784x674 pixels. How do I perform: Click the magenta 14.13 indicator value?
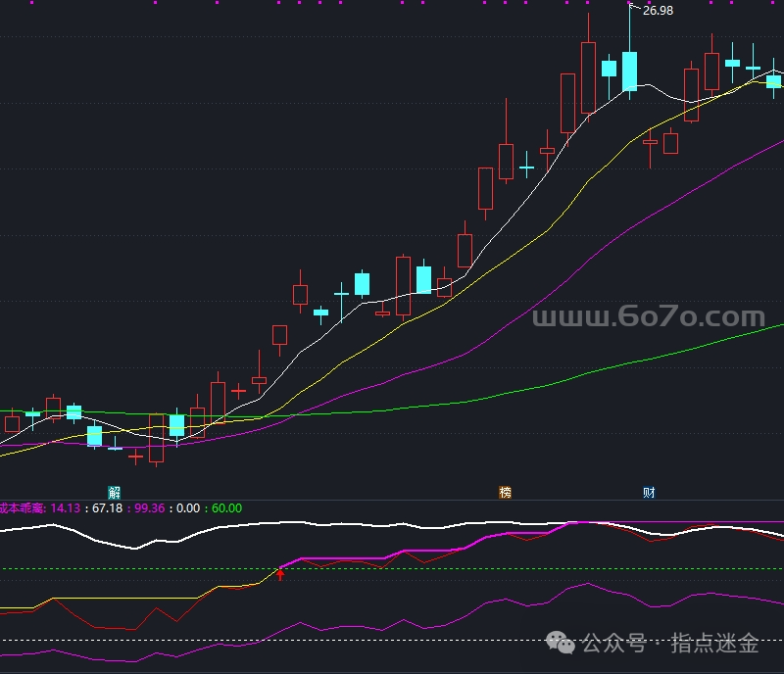(x=66, y=508)
